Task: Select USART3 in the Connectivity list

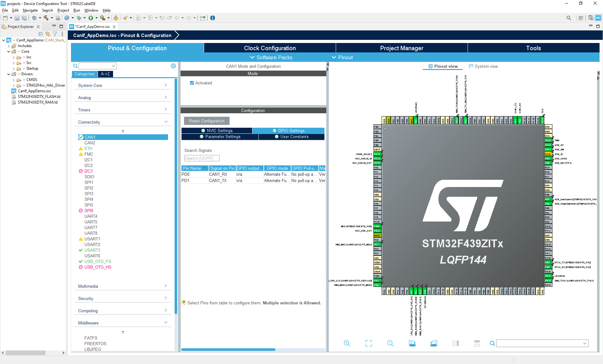Action: tap(92, 250)
